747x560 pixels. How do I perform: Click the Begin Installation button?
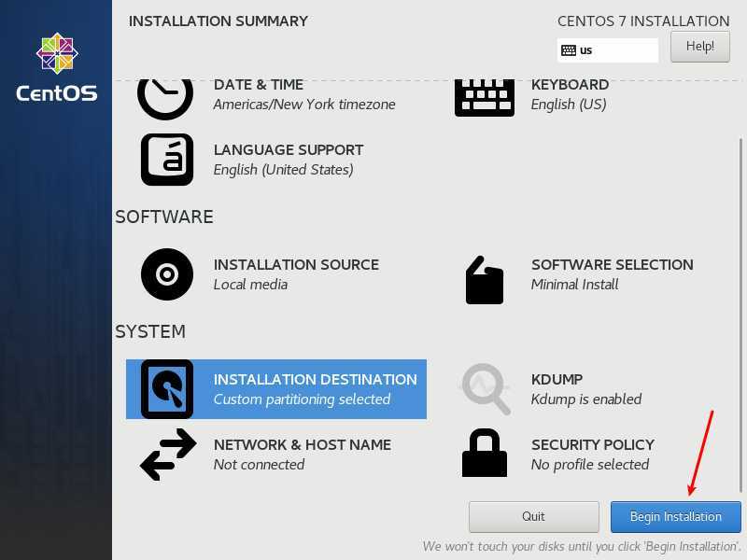[675, 517]
